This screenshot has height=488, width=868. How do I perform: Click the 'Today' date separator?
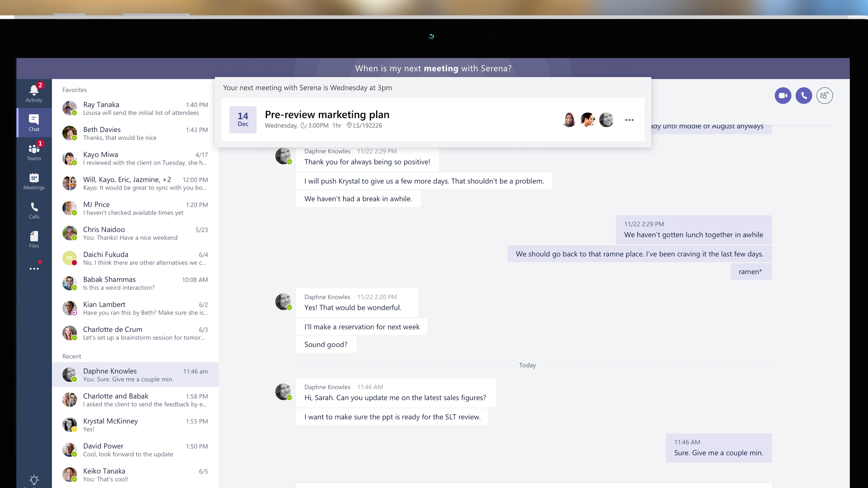[x=527, y=365]
